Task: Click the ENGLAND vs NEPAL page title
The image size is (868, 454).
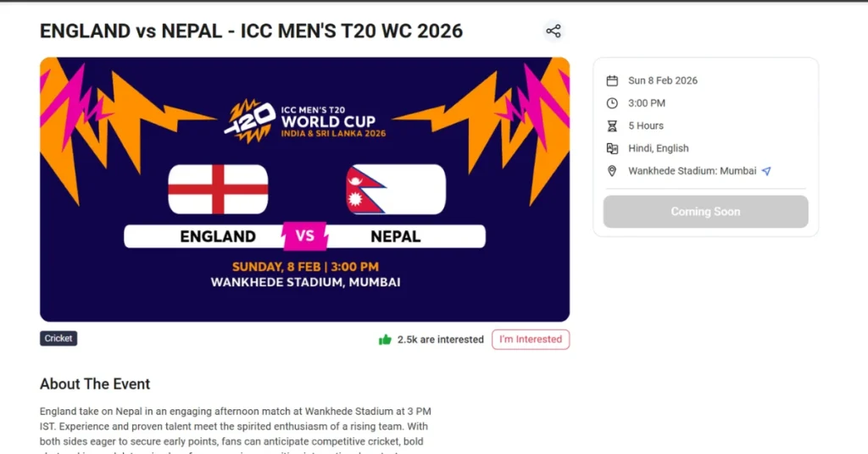Action: pyautogui.click(x=251, y=31)
